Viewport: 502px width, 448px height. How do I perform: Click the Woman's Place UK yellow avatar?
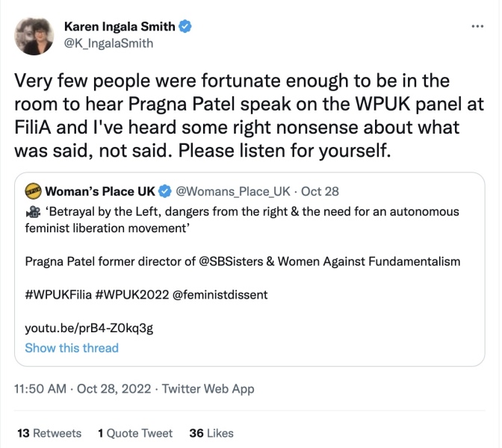click(34, 191)
